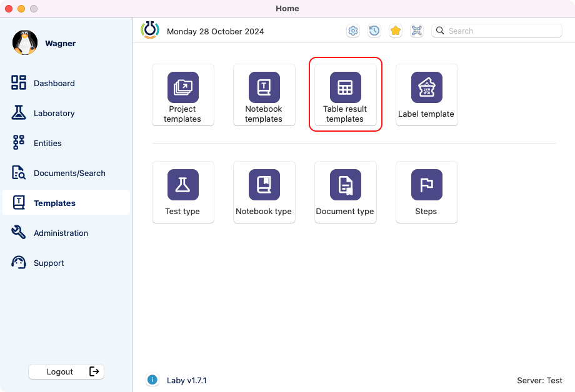Viewport: 575px width, 392px height.
Task: Open Steps tile
Action: tap(426, 192)
